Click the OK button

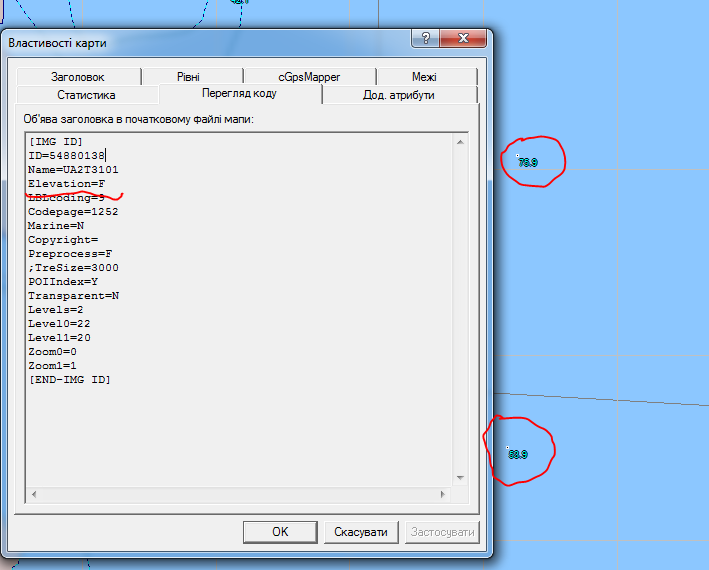[280, 532]
